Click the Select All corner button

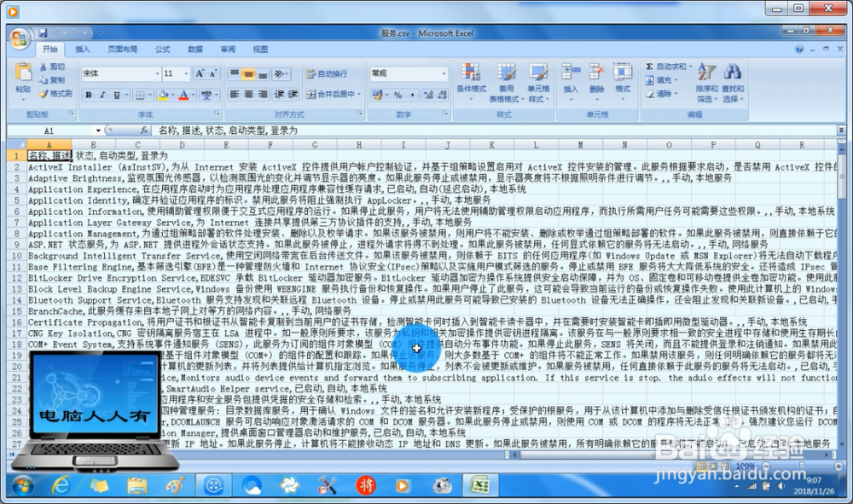tap(16, 145)
